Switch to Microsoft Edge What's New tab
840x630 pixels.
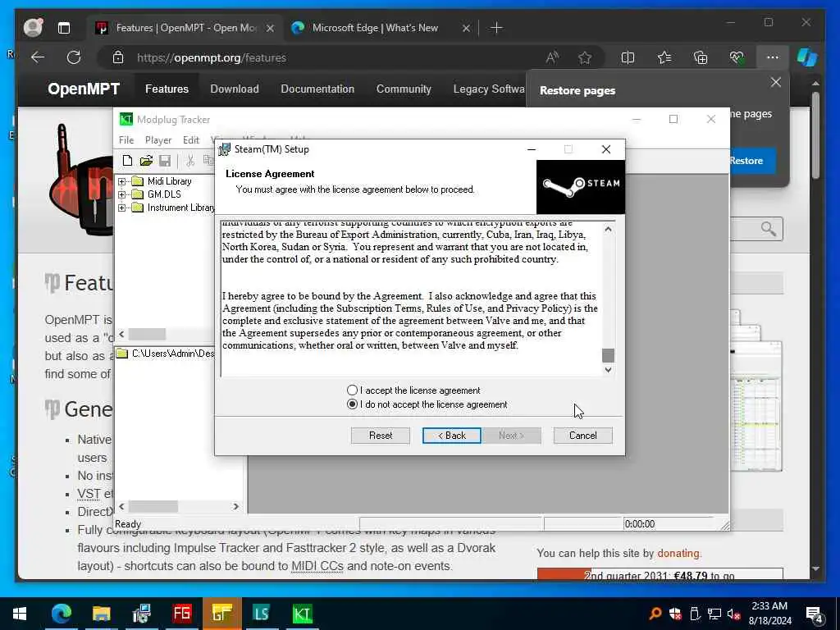[x=375, y=28]
